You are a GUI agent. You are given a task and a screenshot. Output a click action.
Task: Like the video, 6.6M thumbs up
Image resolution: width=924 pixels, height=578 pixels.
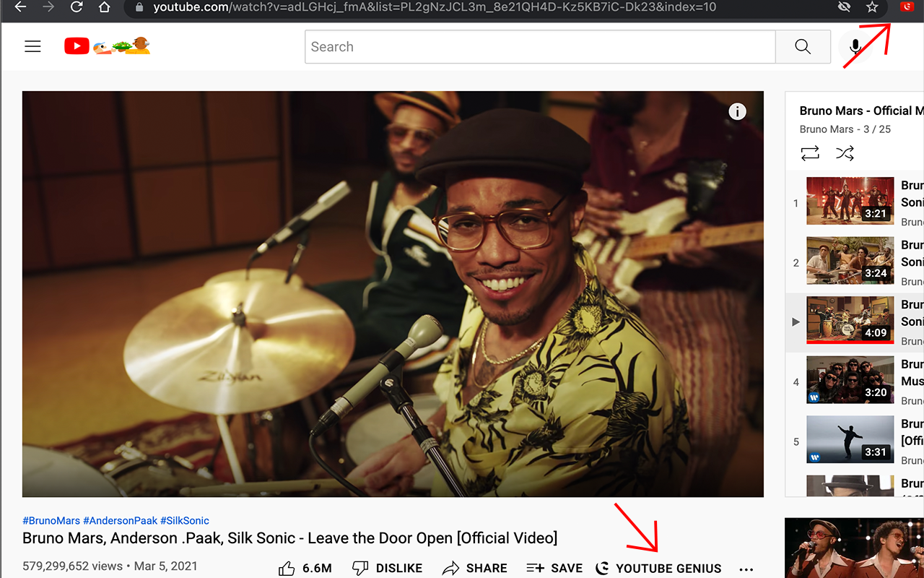[x=305, y=568]
